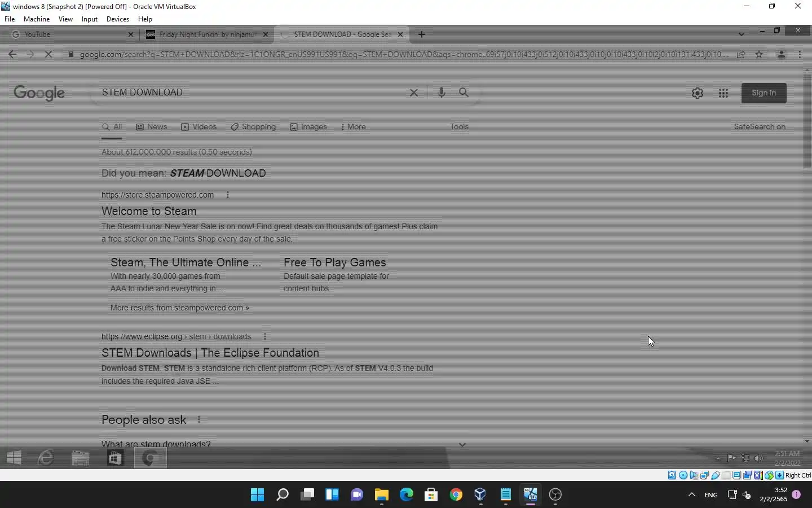Viewport: 812px width, 508px height.
Task: Click the magnifier search button
Action: click(x=464, y=93)
